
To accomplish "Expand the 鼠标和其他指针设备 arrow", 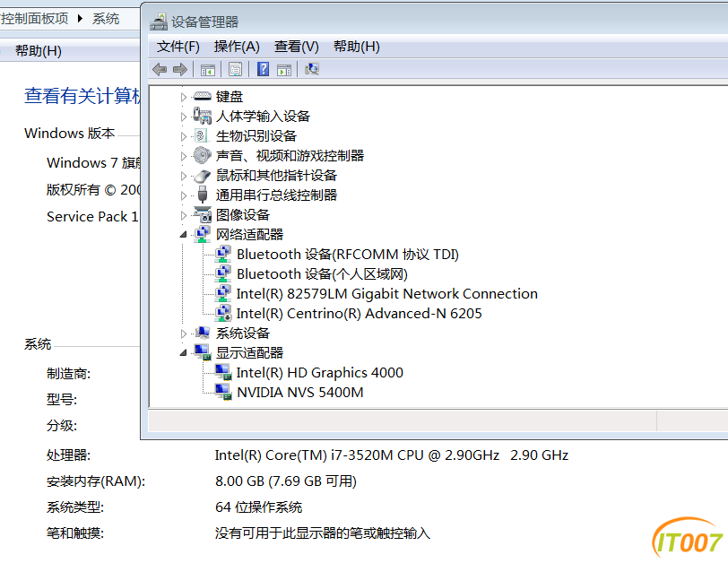I will point(184,176).
